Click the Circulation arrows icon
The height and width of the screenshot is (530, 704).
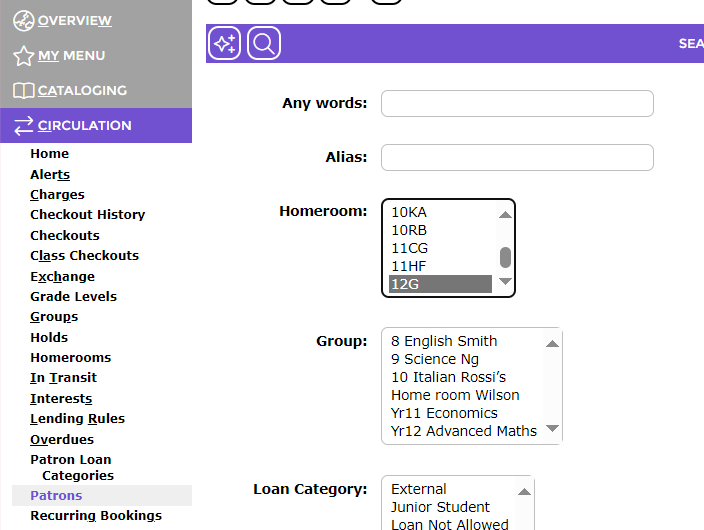(23, 125)
